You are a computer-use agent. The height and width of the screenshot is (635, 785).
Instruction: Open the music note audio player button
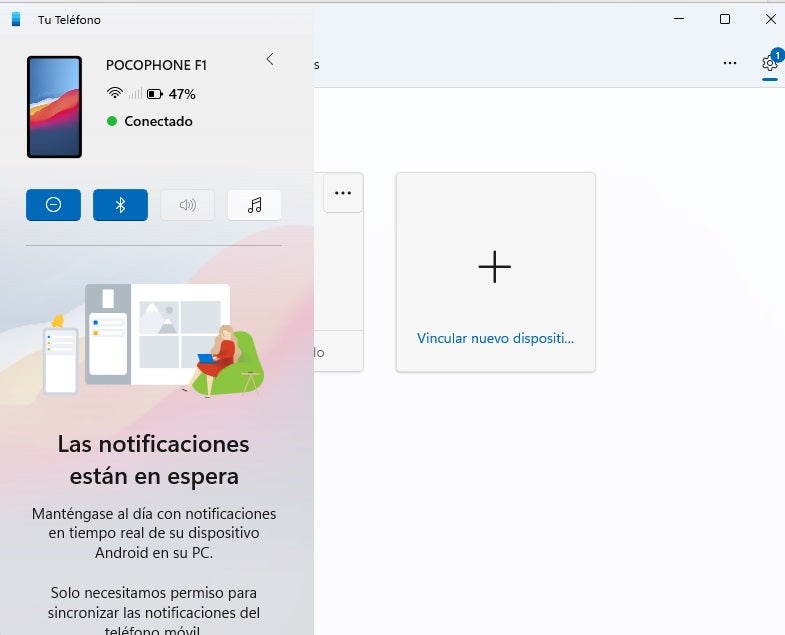point(254,205)
